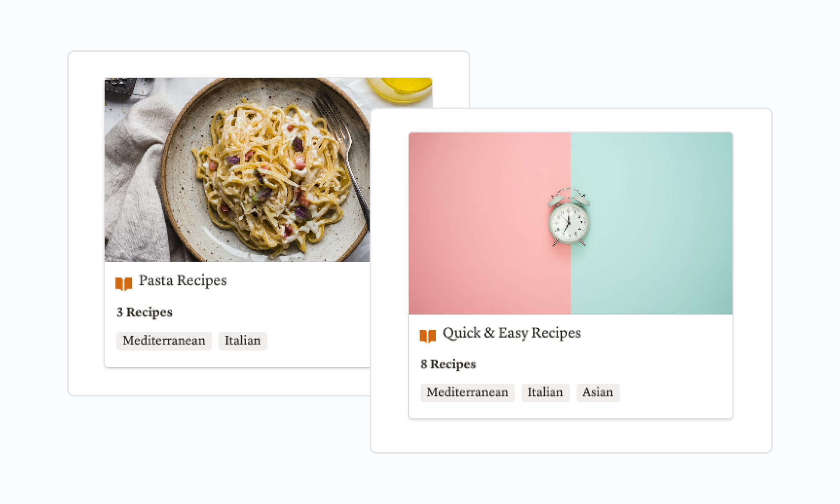840x504 pixels.
Task: Click the grater in pasta photo corner
Action: [x=120, y=86]
